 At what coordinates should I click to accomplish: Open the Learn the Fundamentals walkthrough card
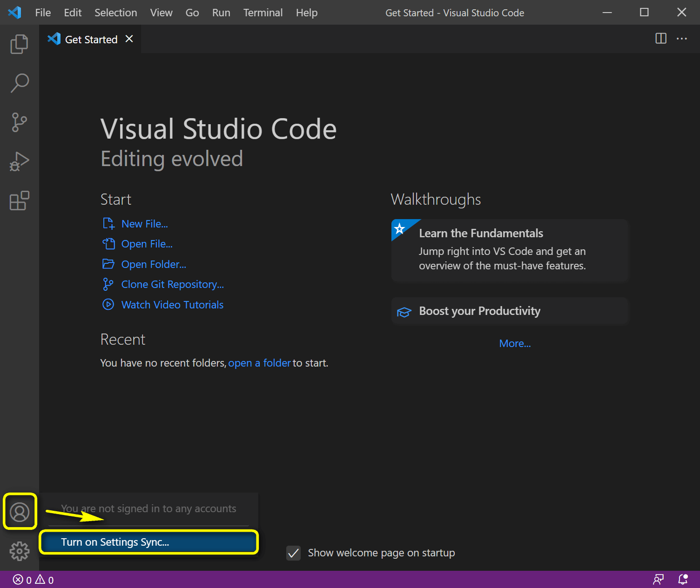pyautogui.click(x=510, y=250)
